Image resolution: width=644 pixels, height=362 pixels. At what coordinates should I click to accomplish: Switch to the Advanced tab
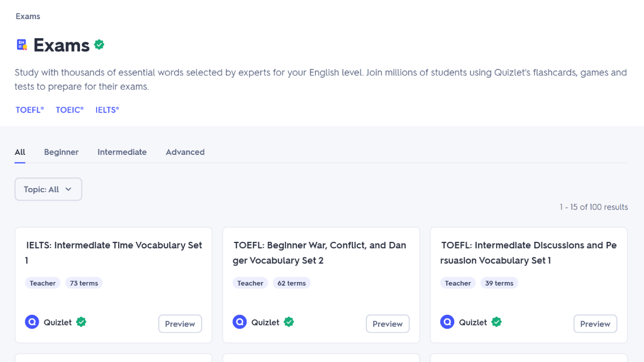(x=185, y=152)
